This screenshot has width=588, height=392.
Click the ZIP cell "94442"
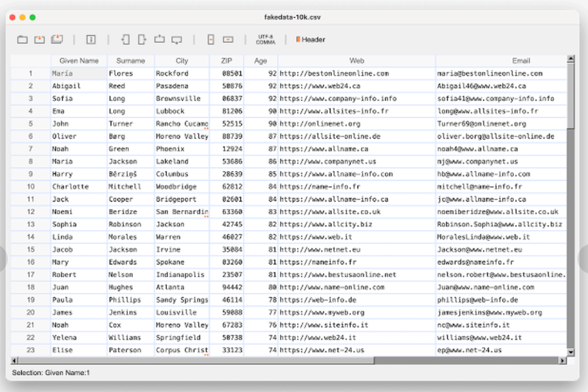click(226, 287)
